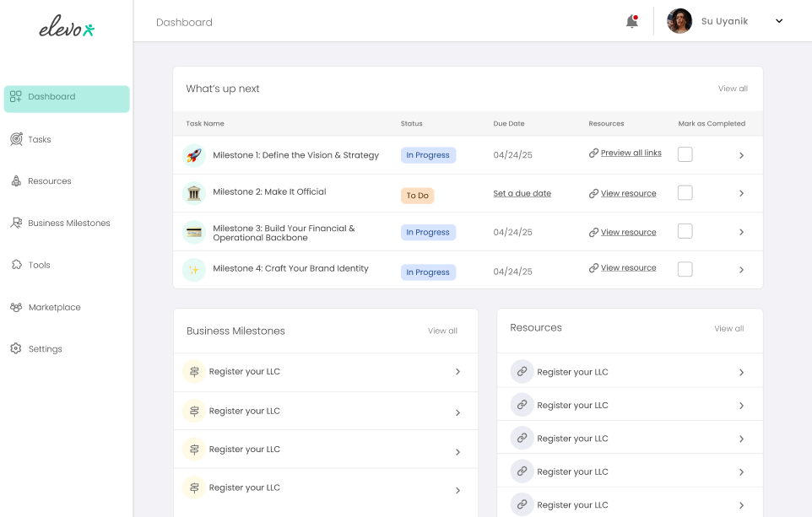Open Settings from the sidebar
Image resolution: width=812 pixels, height=517 pixels.
click(45, 348)
